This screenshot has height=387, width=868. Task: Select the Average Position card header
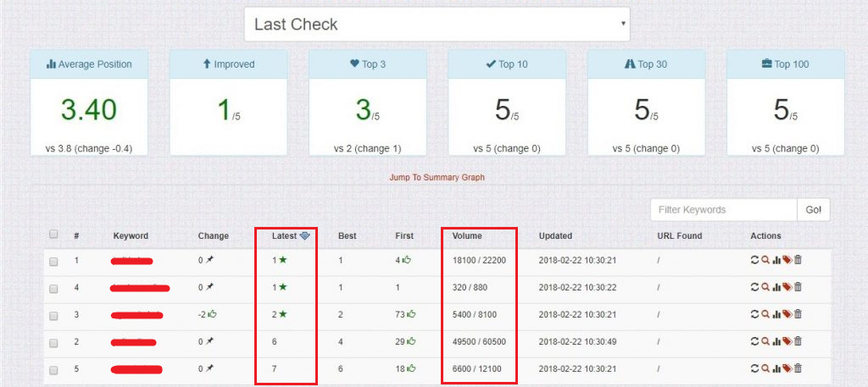89,64
